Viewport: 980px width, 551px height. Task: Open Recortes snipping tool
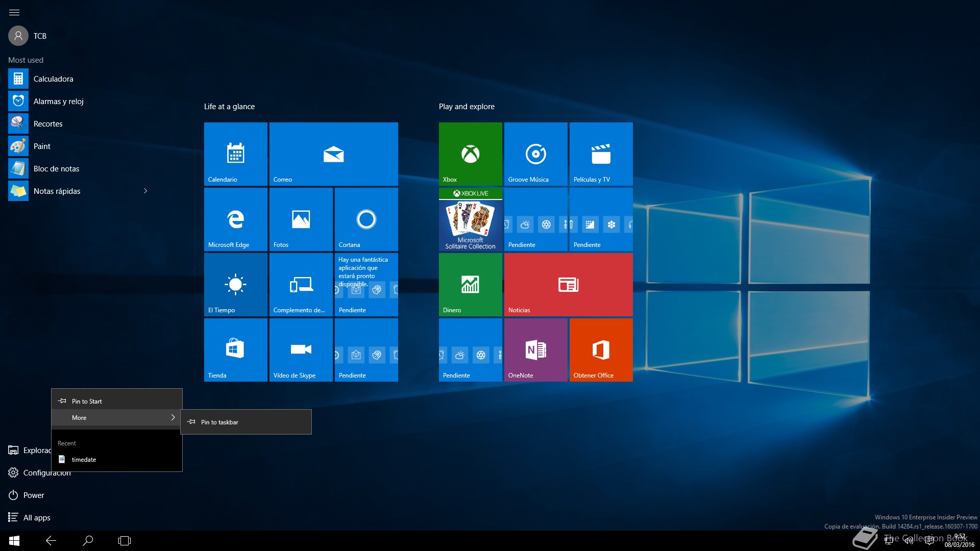[x=79, y=123]
